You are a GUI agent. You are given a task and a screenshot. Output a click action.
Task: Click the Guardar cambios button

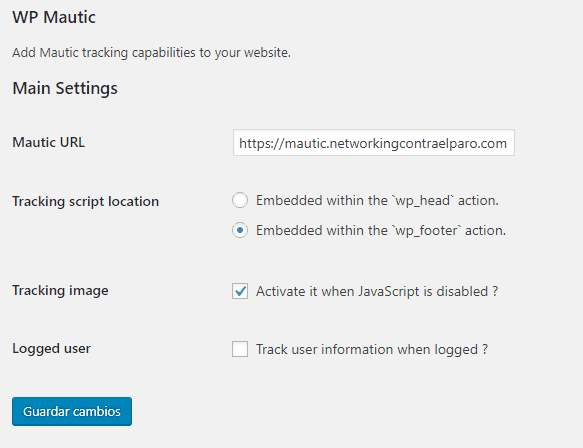coord(72,411)
